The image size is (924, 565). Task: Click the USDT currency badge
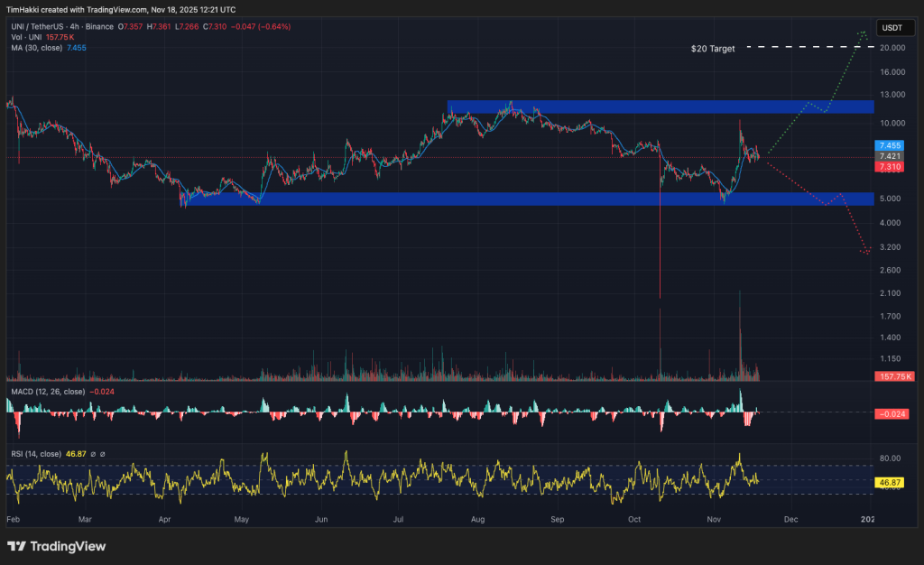894,28
